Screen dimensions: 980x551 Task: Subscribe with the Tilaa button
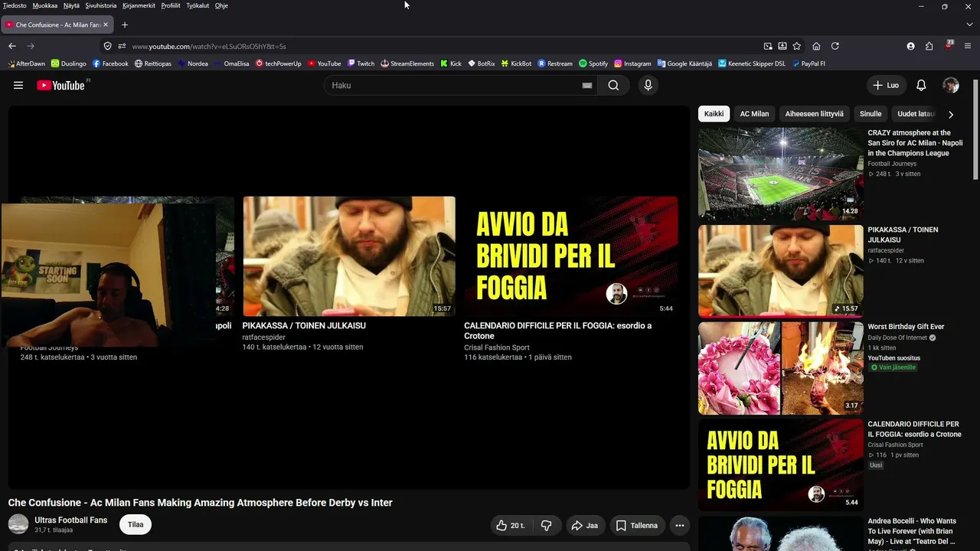point(136,525)
